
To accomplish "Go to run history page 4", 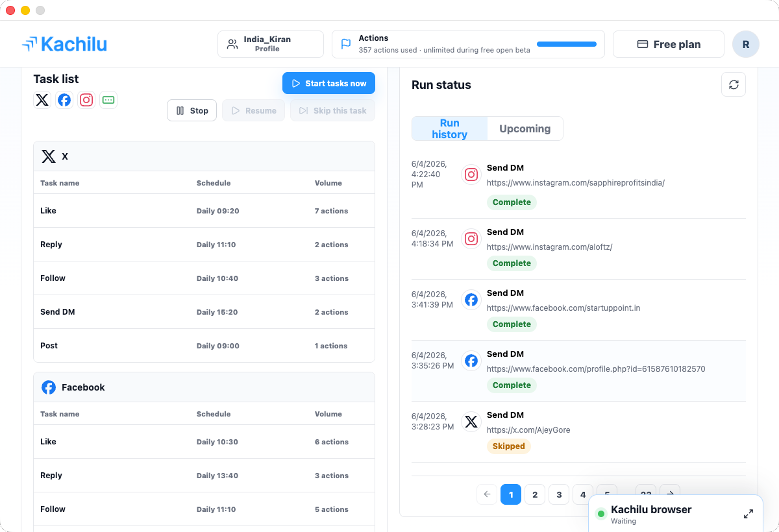I will pyautogui.click(x=583, y=494).
